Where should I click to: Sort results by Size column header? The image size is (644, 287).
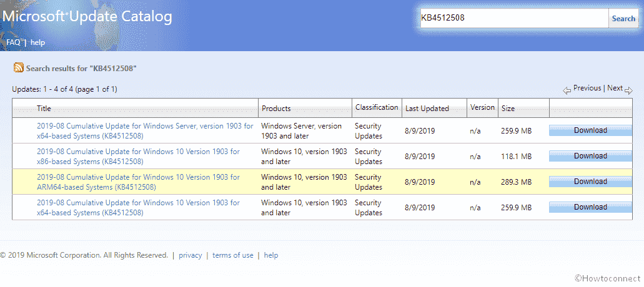(x=508, y=109)
